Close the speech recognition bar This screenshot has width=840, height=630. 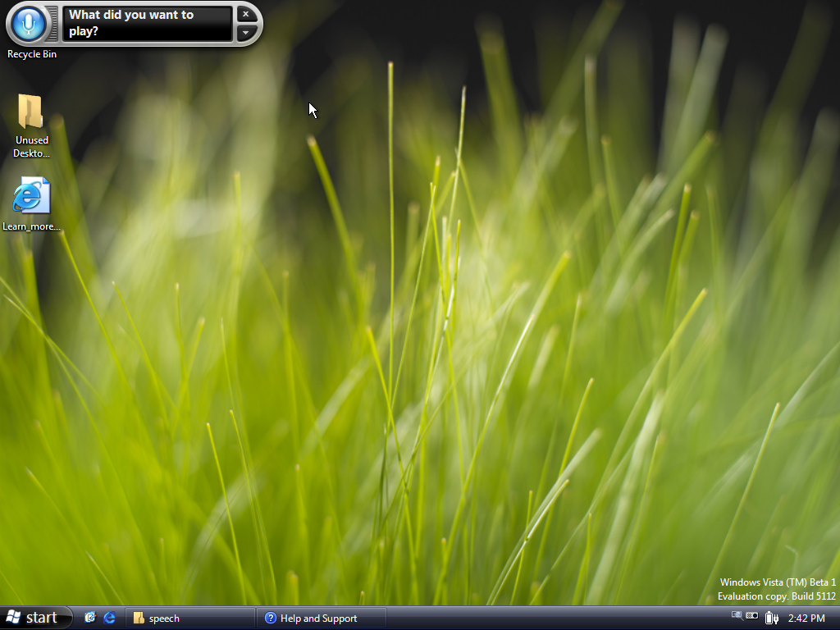pyautogui.click(x=246, y=15)
